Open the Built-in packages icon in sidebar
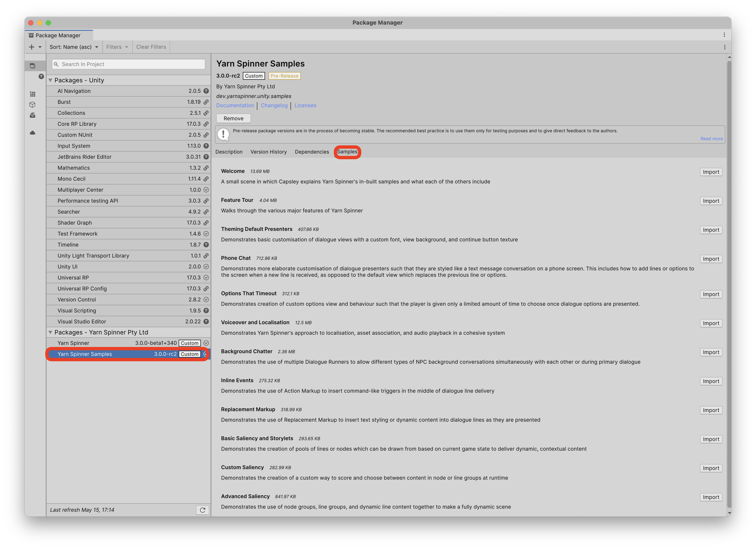 32,115
